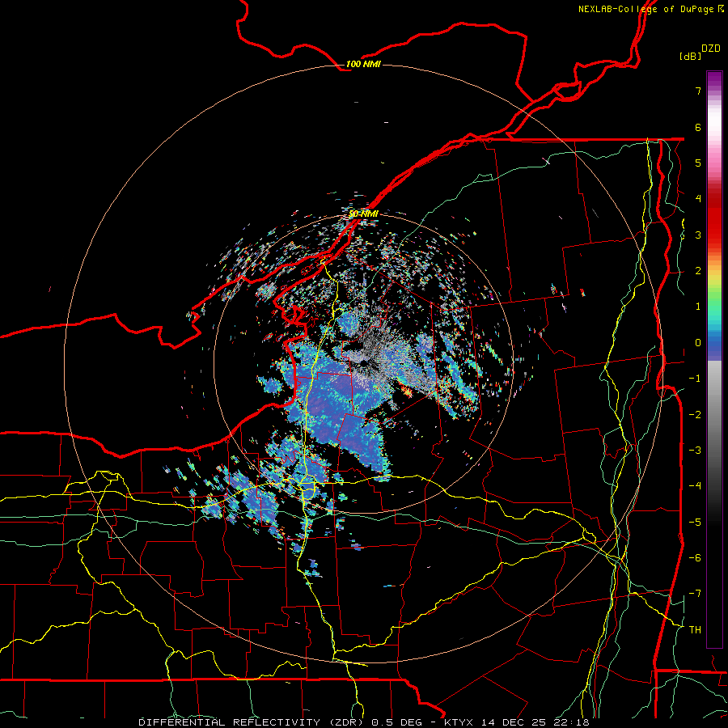Click the 7 value on the color scale
This screenshot has height=728, width=728.
[x=698, y=91]
